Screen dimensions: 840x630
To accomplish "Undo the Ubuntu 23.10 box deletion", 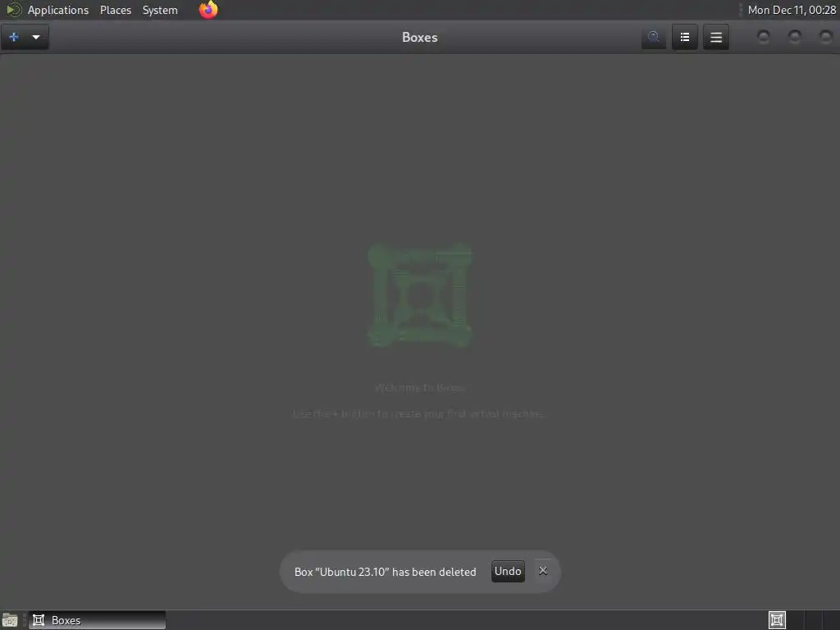I will point(508,571).
